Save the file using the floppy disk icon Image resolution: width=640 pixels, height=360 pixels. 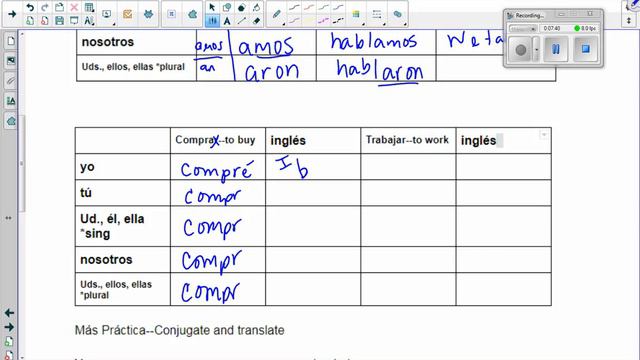click(x=59, y=20)
